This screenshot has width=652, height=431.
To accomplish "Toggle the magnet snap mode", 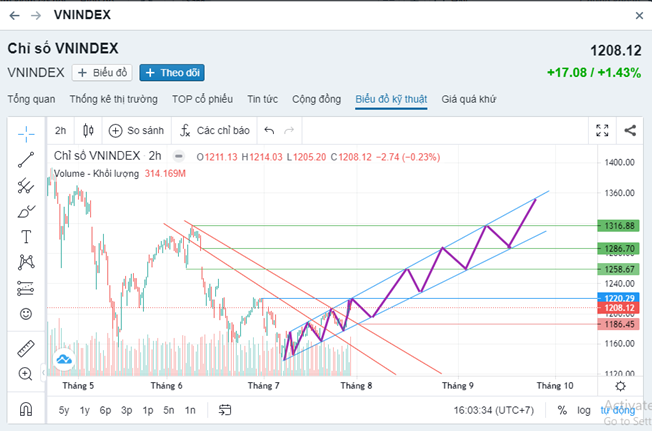I will pos(26,409).
